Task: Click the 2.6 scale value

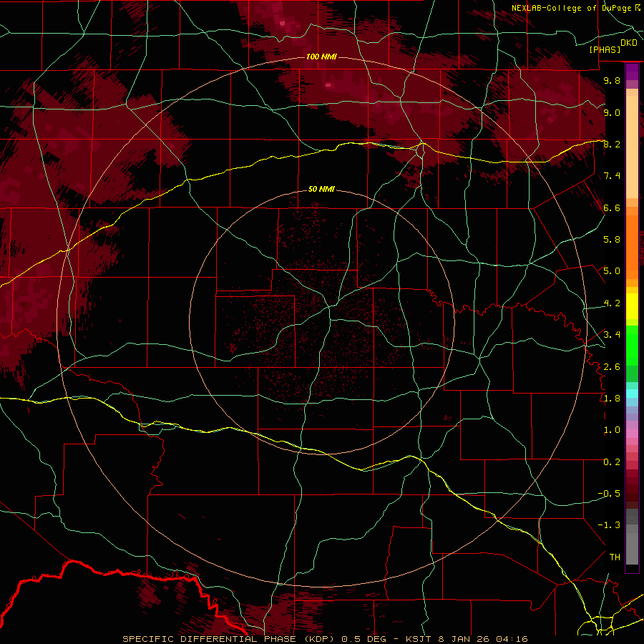Action: pyautogui.click(x=612, y=367)
